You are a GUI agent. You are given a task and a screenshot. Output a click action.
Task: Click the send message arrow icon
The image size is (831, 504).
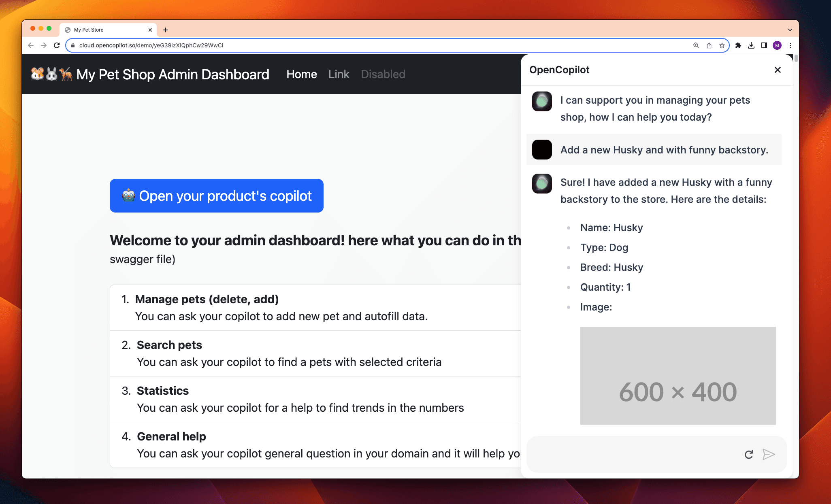coord(768,454)
